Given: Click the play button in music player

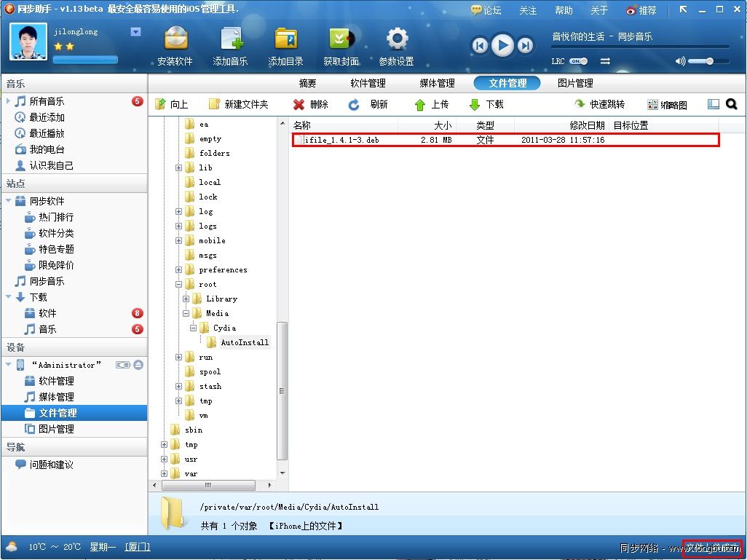Looking at the screenshot, I should pyautogui.click(x=502, y=45).
